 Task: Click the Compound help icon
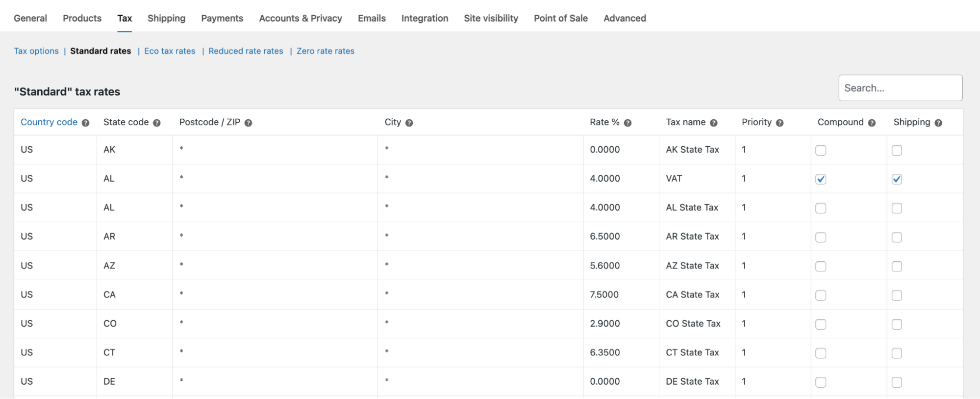pos(872,123)
